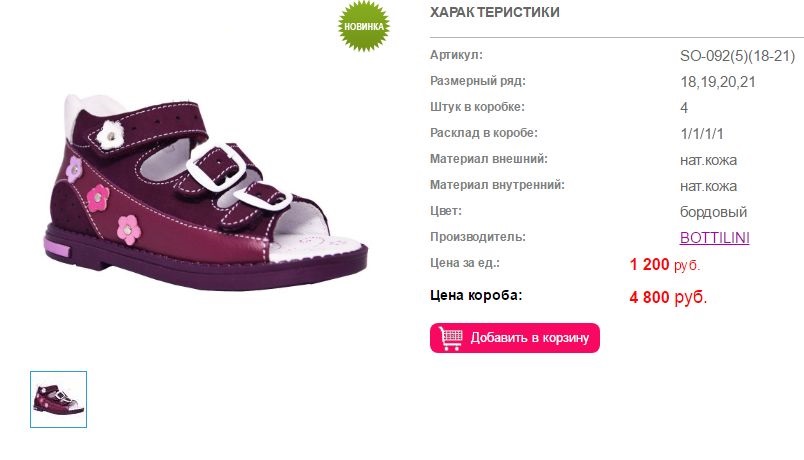804x460 pixels.
Task: Click the color value бордовый
Action: pyautogui.click(x=713, y=212)
